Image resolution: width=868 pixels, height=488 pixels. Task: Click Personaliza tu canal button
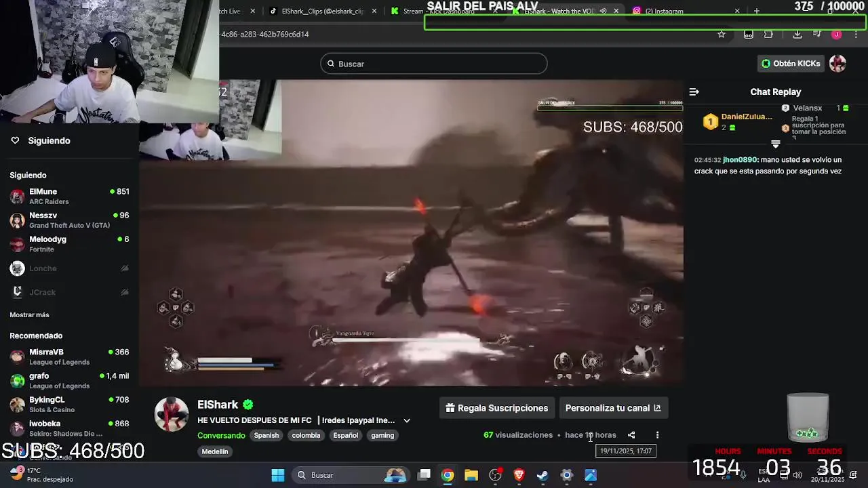pyautogui.click(x=613, y=408)
